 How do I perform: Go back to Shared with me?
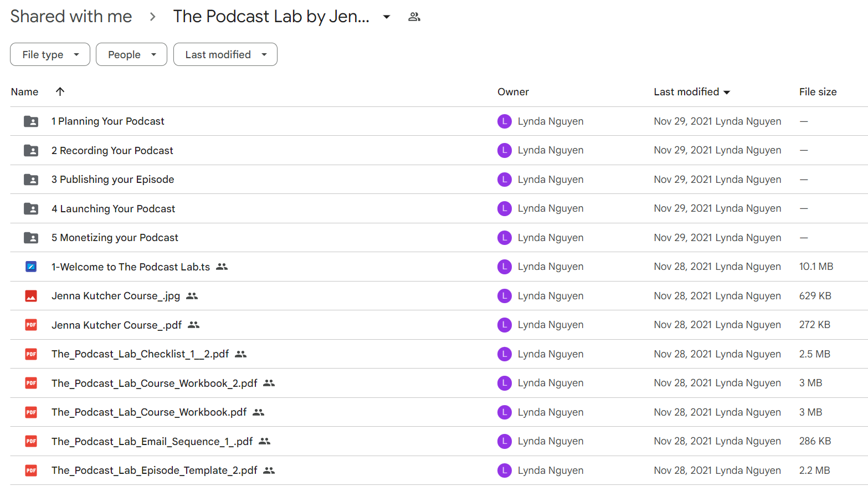click(71, 17)
